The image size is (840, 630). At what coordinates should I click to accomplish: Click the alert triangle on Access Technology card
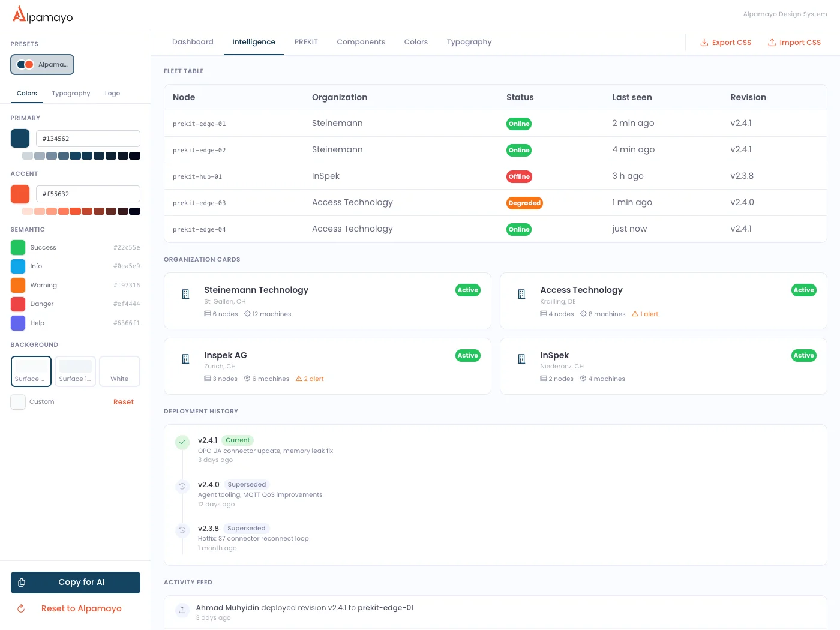pos(635,314)
